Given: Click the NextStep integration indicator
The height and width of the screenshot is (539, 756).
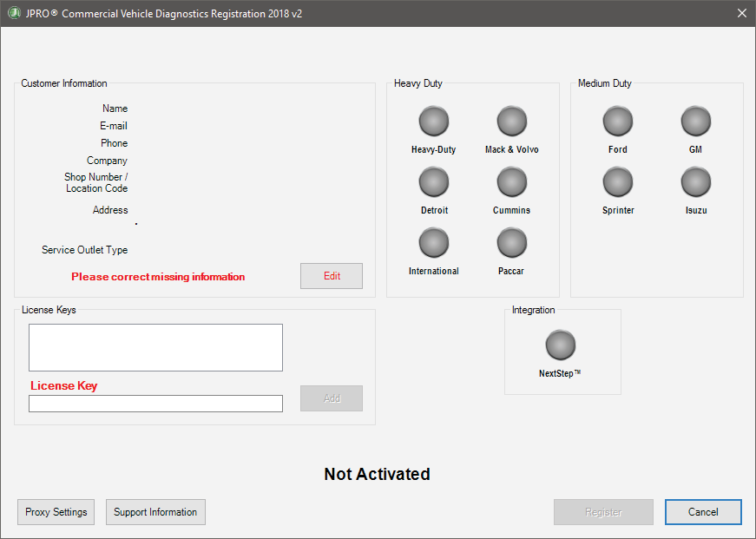Looking at the screenshot, I should (560, 345).
